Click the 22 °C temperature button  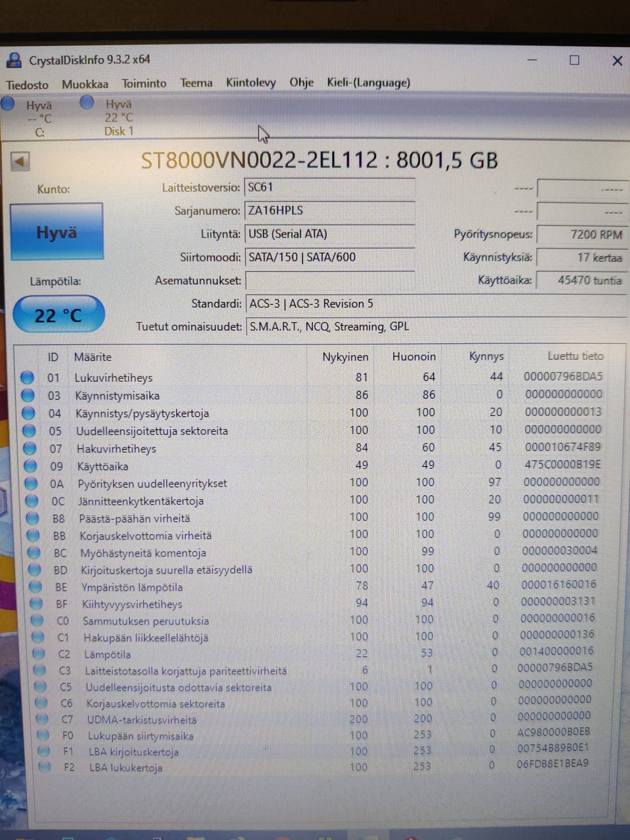58,314
